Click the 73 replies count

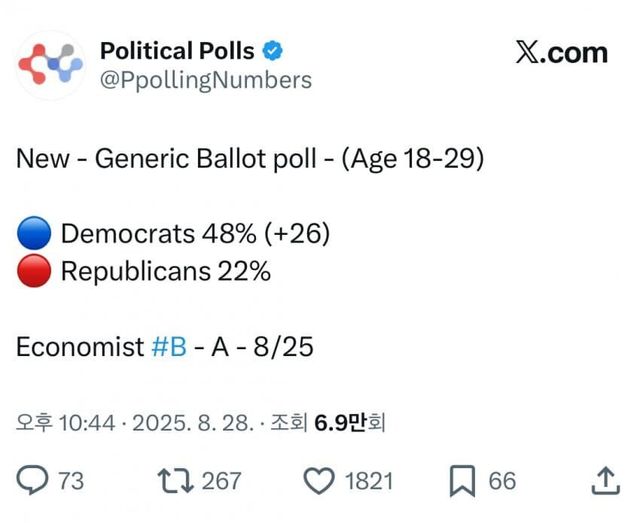click(71, 481)
